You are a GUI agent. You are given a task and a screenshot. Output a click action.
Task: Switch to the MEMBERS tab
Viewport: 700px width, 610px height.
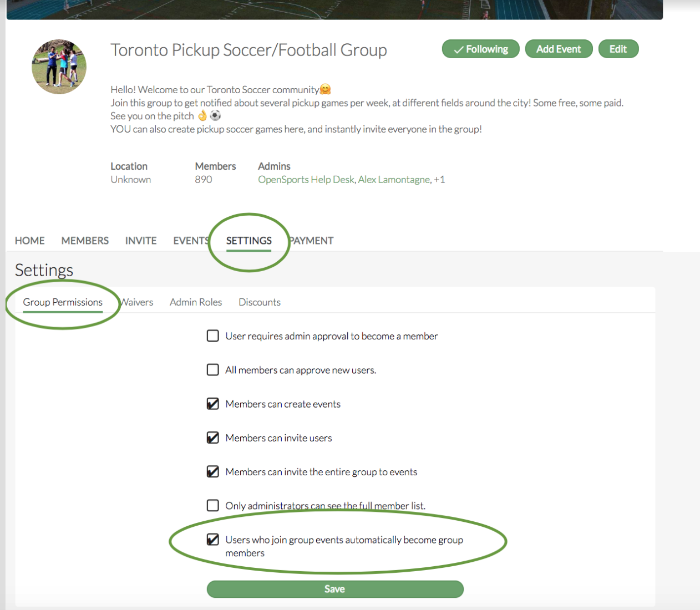tap(85, 241)
